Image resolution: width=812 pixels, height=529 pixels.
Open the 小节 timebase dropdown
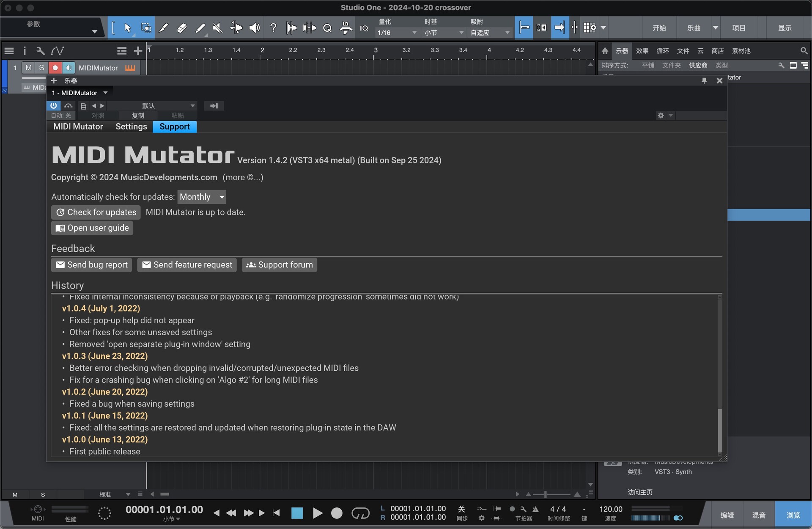(x=444, y=33)
